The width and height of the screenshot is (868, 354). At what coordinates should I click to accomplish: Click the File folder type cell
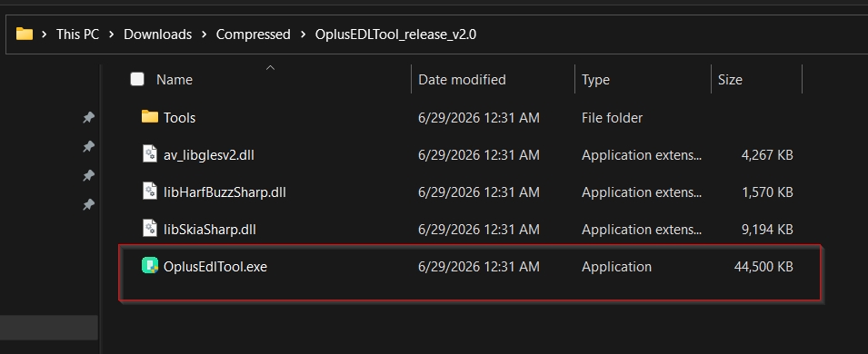(613, 118)
